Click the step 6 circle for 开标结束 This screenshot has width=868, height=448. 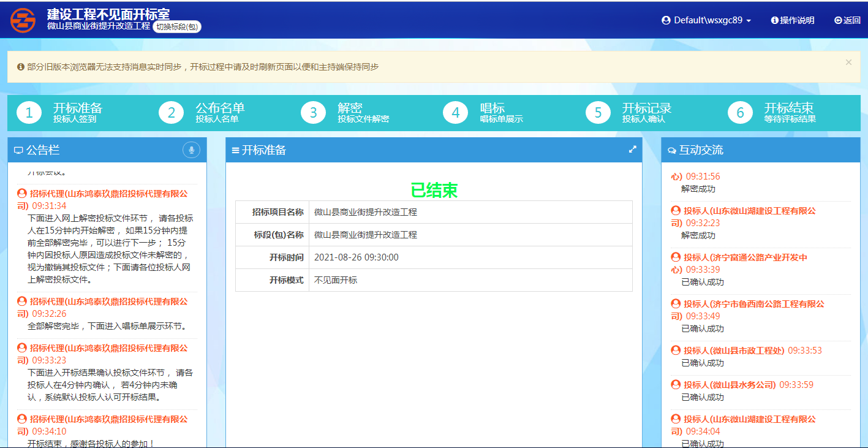click(740, 113)
